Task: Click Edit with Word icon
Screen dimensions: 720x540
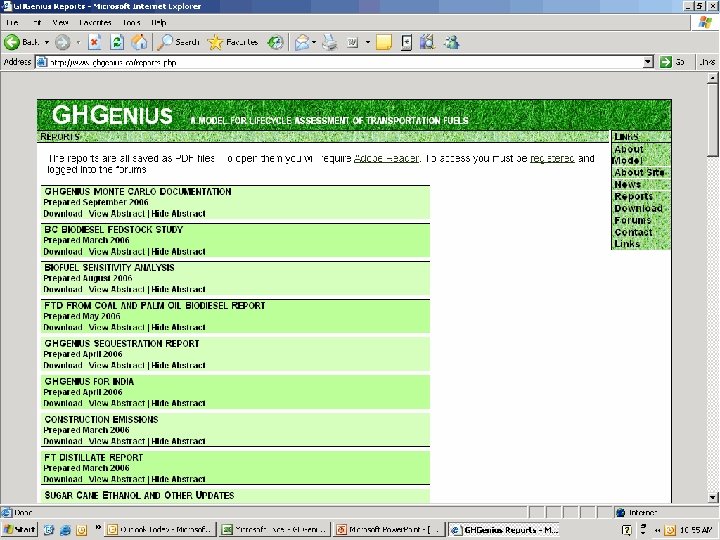Action: click(x=352, y=42)
